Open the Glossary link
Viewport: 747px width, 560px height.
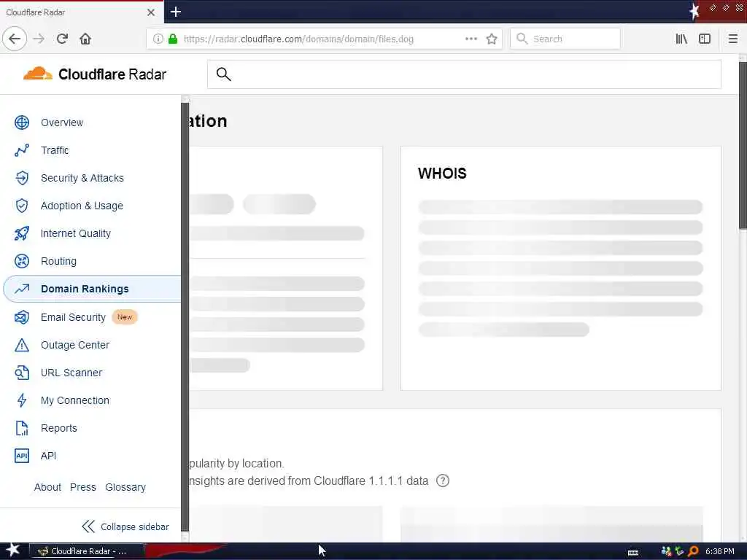[x=125, y=487]
